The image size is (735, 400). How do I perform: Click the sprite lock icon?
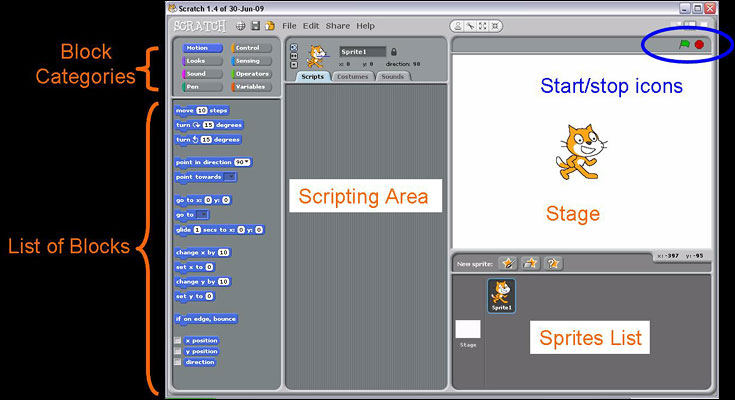[x=394, y=52]
